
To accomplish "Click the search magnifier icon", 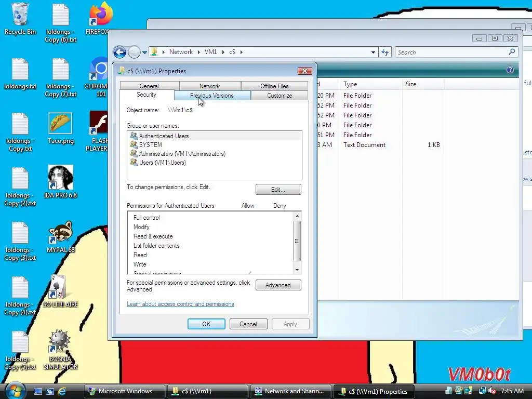I will (x=512, y=52).
